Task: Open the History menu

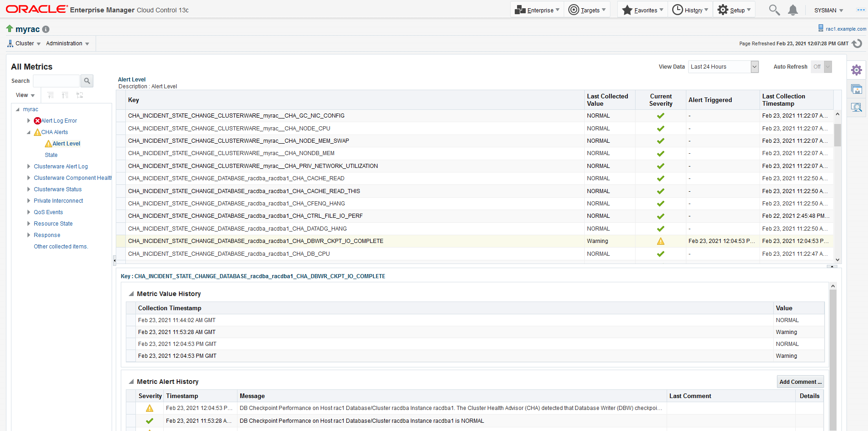Action: [x=690, y=10]
